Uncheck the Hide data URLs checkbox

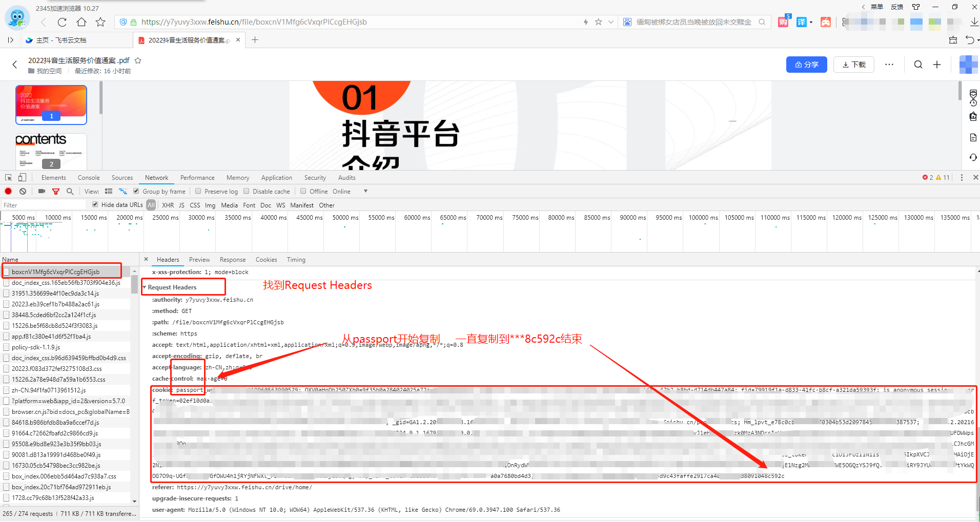(x=95, y=204)
